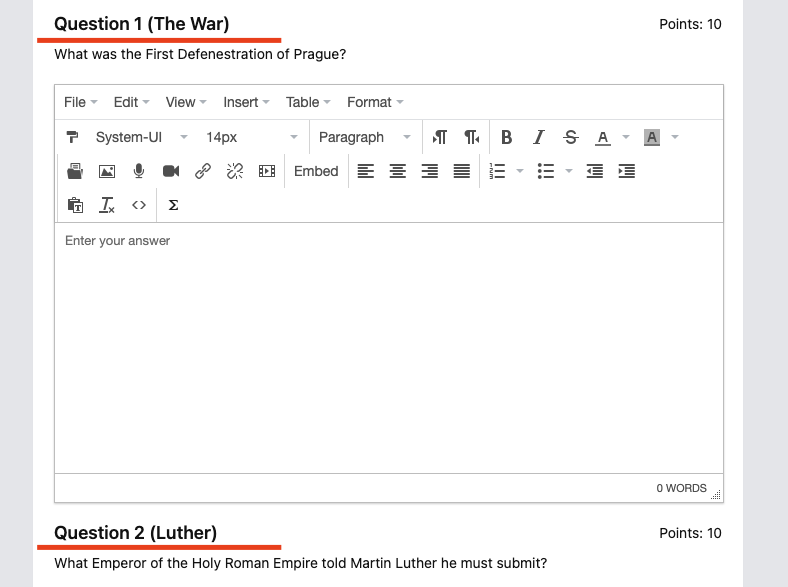The height and width of the screenshot is (587, 788).
Task: Set left-to-right text direction
Action: pyautogui.click(x=439, y=137)
